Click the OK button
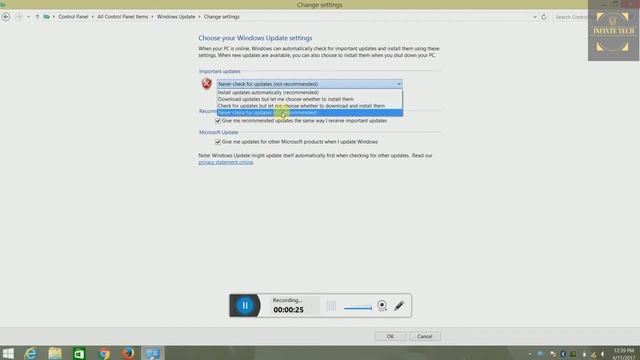This screenshot has width=640, height=360. 390,336
